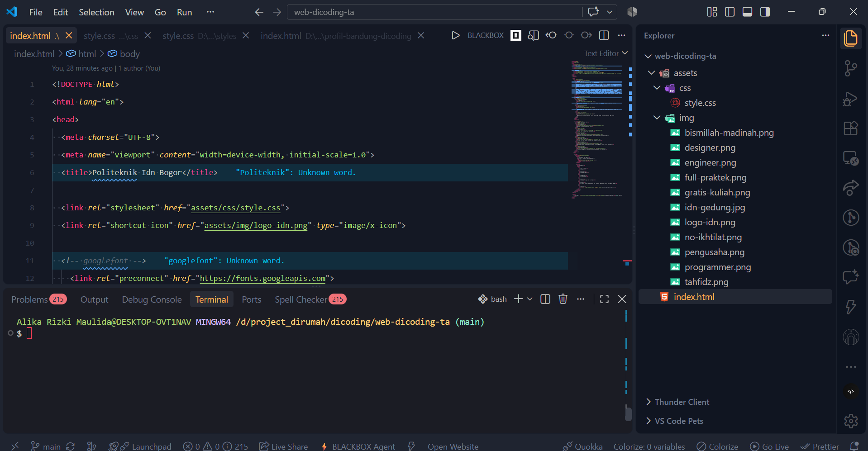
Task: Collapse the css folder
Action: (657, 88)
